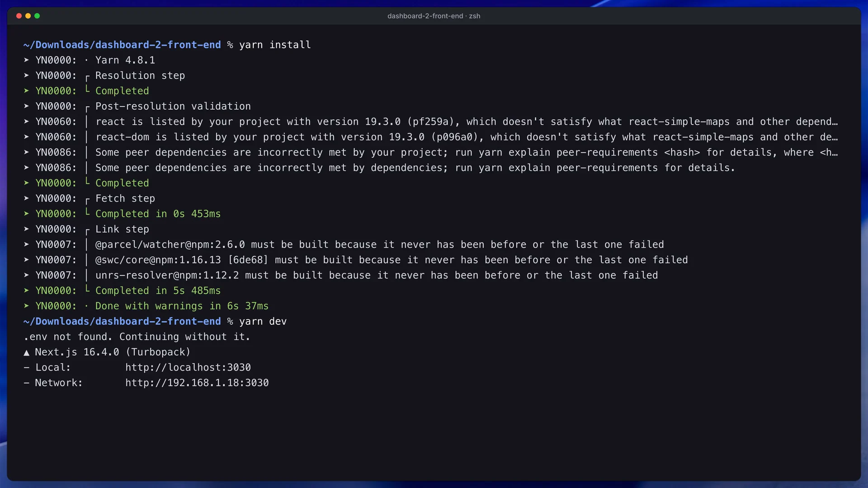Click the first ~/Downloads/dashboard-2-front-end prompt path

pos(122,45)
